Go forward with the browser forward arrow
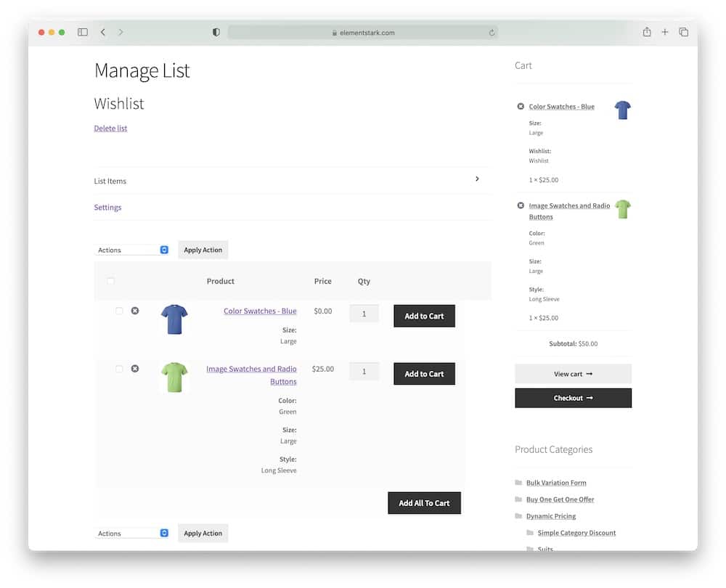The width and height of the screenshot is (726, 588). point(121,32)
